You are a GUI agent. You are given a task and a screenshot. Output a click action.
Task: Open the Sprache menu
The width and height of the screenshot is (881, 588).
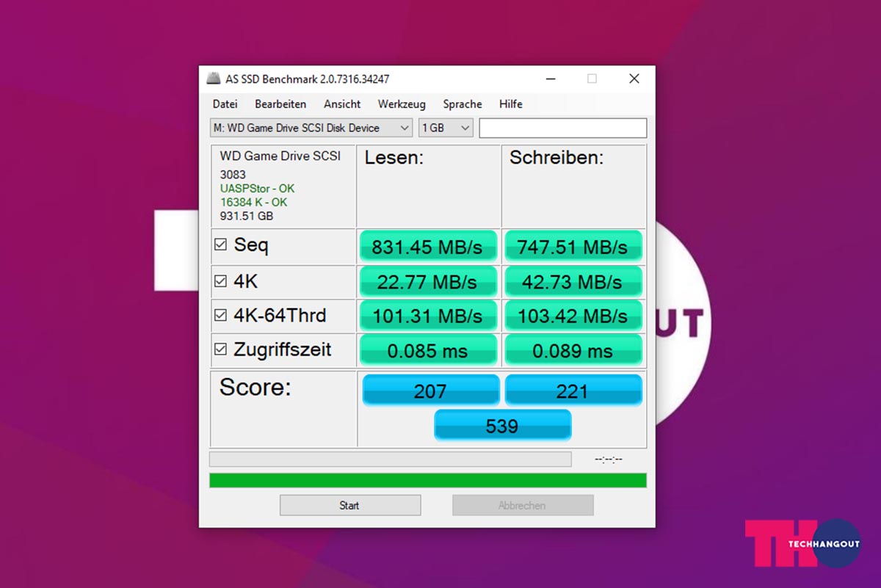click(x=463, y=104)
